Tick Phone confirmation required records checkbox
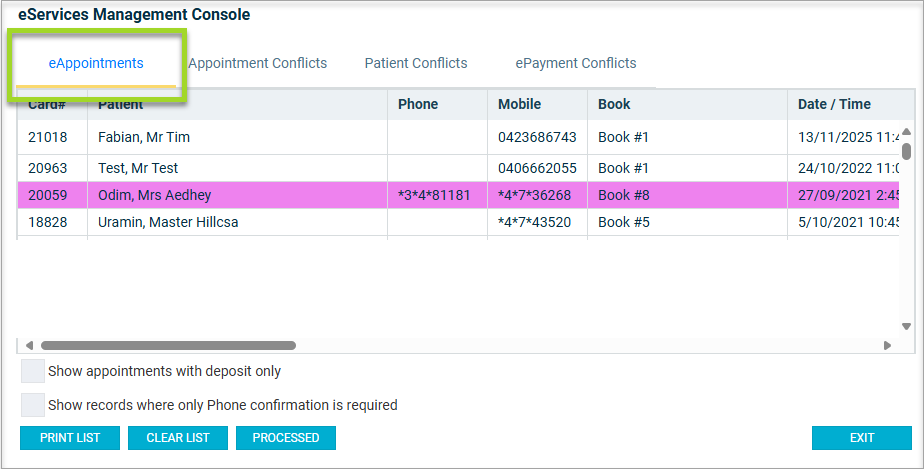The width and height of the screenshot is (924, 469). point(33,405)
